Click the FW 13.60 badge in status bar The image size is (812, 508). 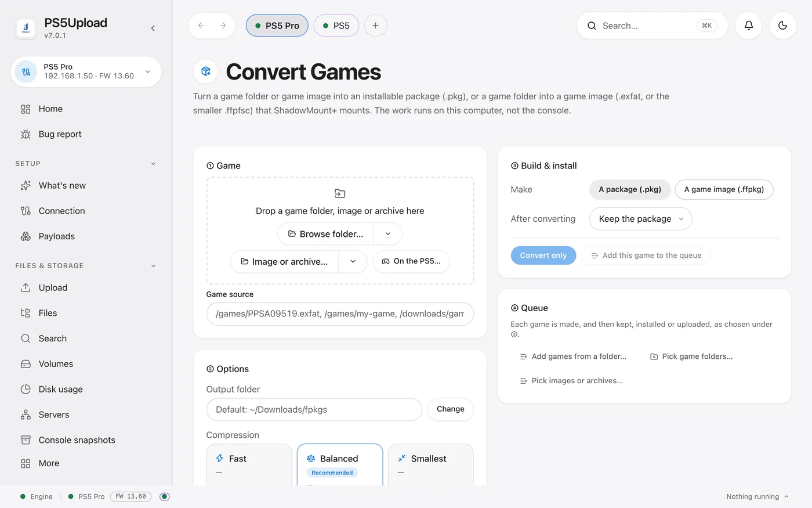click(x=130, y=496)
